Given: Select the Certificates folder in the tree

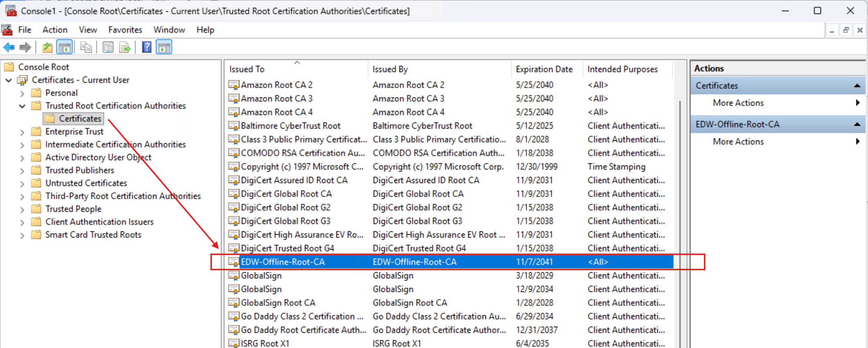Looking at the screenshot, I should tap(74, 119).
